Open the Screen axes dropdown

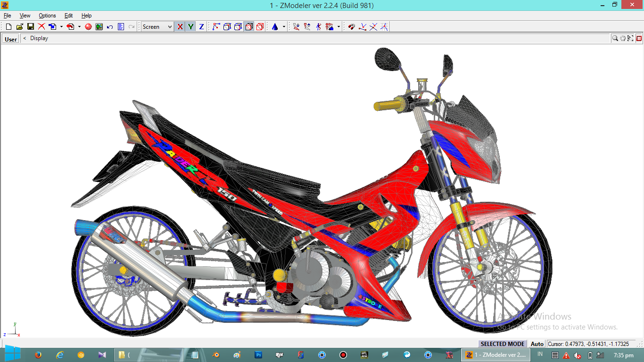point(157,27)
